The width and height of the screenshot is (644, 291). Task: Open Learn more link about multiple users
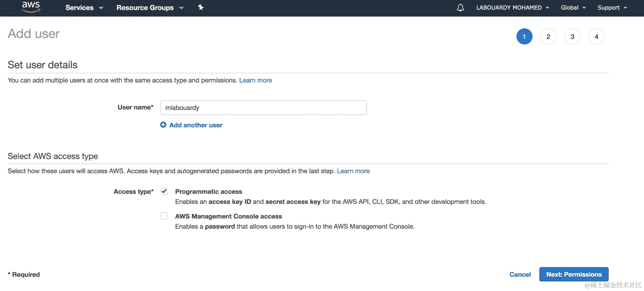pyautogui.click(x=255, y=80)
